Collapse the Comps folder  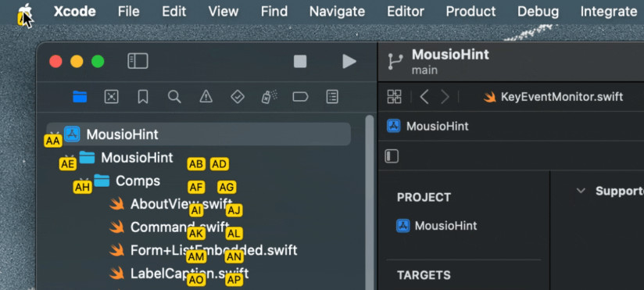pos(84,181)
